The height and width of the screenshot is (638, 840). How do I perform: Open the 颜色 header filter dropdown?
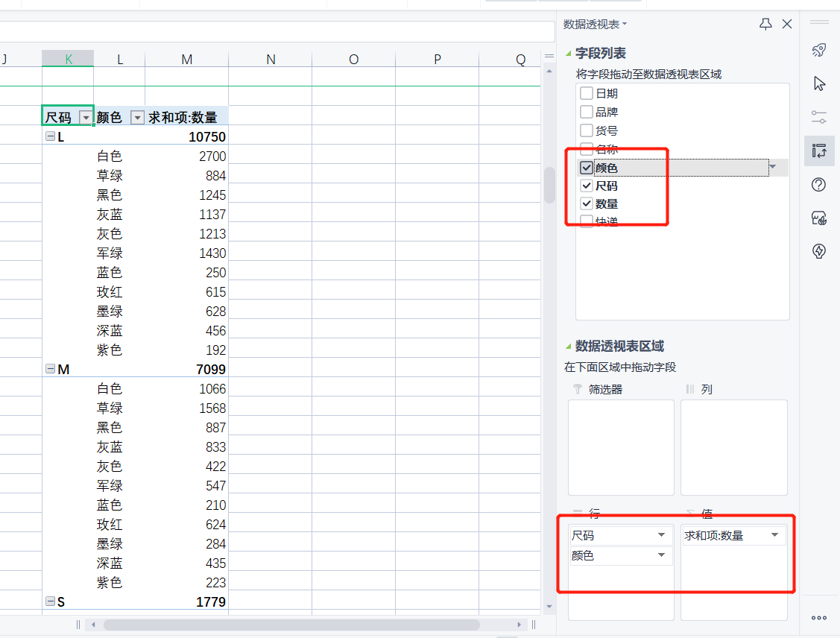tap(138, 117)
